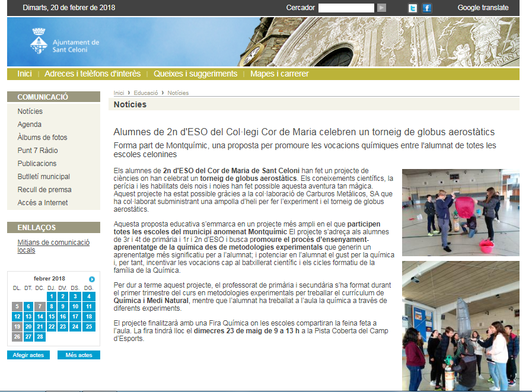Select calendar day 7
The height and width of the screenshot is (392, 532).
pyautogui.click(x=40, y=307)
